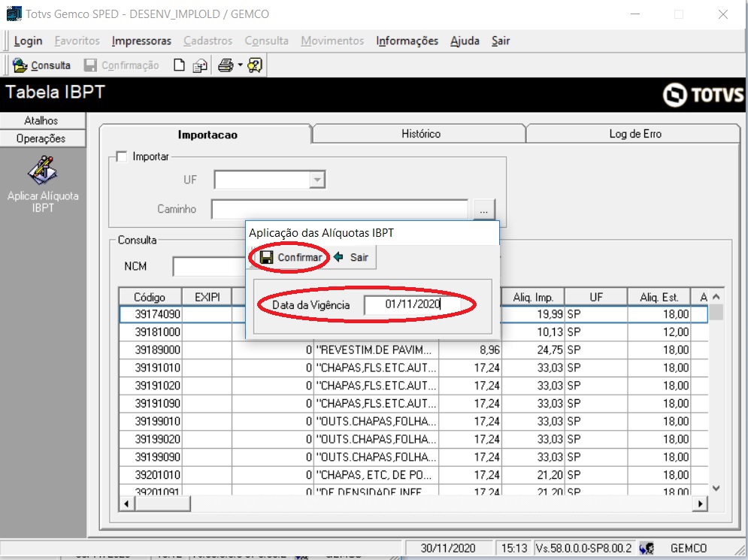Click the table scroll down arrow
Image resolution: width=748 pixels, height=560 pixels.
pos(716,488)
